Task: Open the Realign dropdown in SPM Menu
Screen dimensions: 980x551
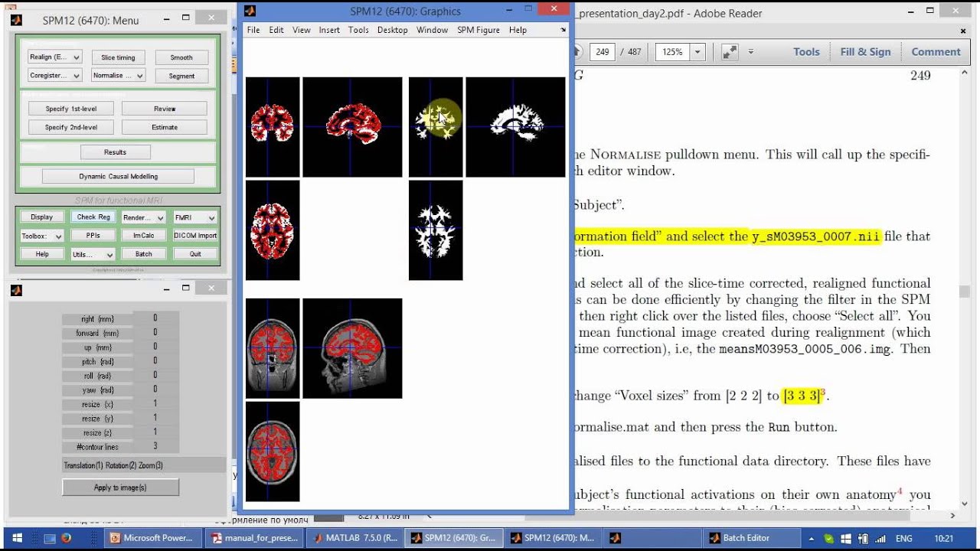Action: tap(54, 57)
